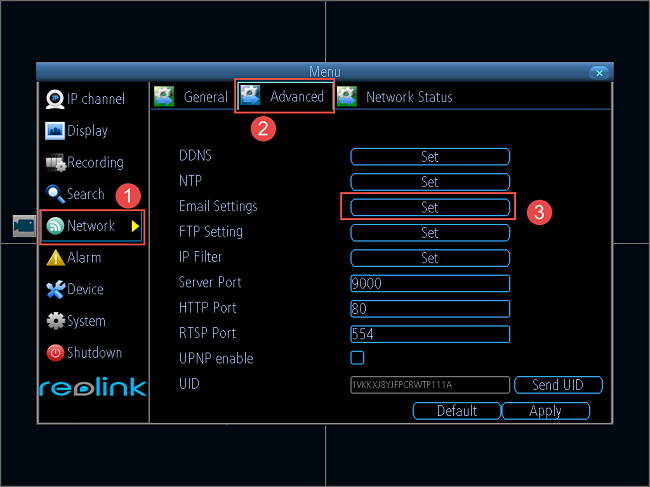The image size is (650, 487).
Task: Click the General tab icon
Action: [x=164, y=97]
